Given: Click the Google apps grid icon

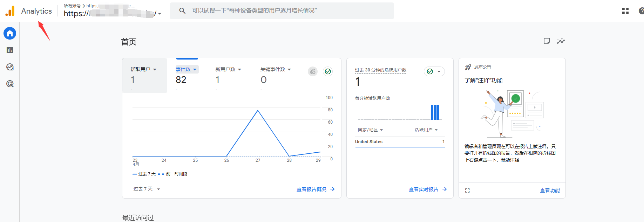Looking at the screenshot, I should (625, 11).
